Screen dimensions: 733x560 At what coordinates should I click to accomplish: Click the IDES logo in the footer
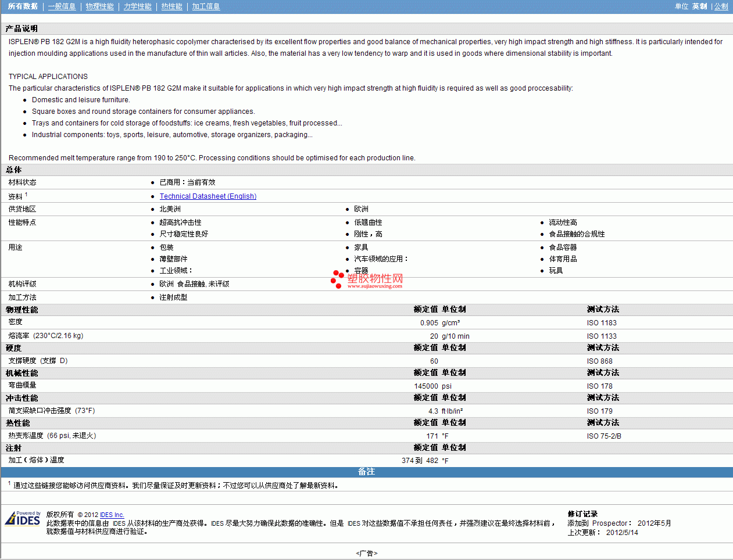pyautogui.click(x=23, y=518)
